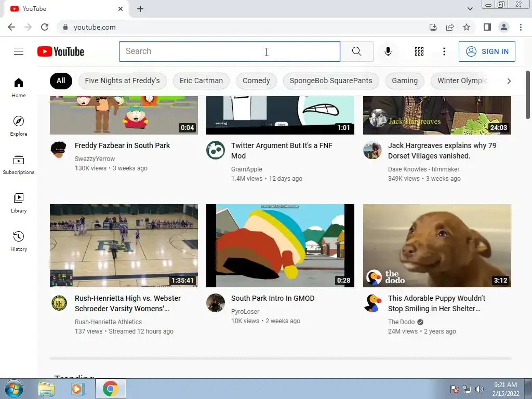Click SwazzyYerrow channel avatar
The width and height of the screenshot is (532, 399).
[x=59, y=150]
